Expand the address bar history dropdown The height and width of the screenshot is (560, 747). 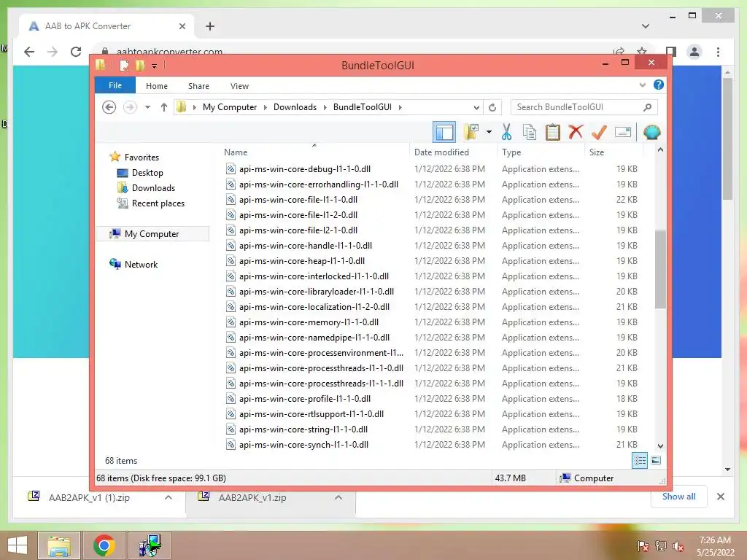(476, 107)
